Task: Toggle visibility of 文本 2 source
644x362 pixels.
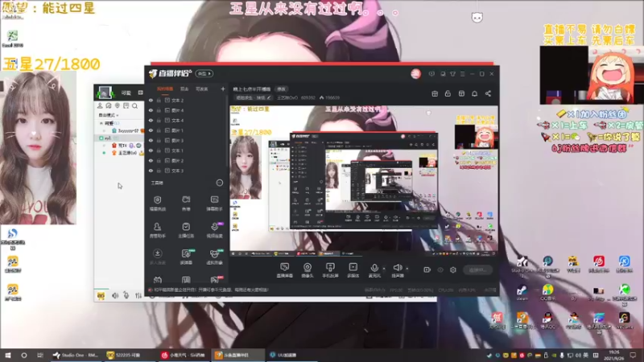Action: click(151, 100)
